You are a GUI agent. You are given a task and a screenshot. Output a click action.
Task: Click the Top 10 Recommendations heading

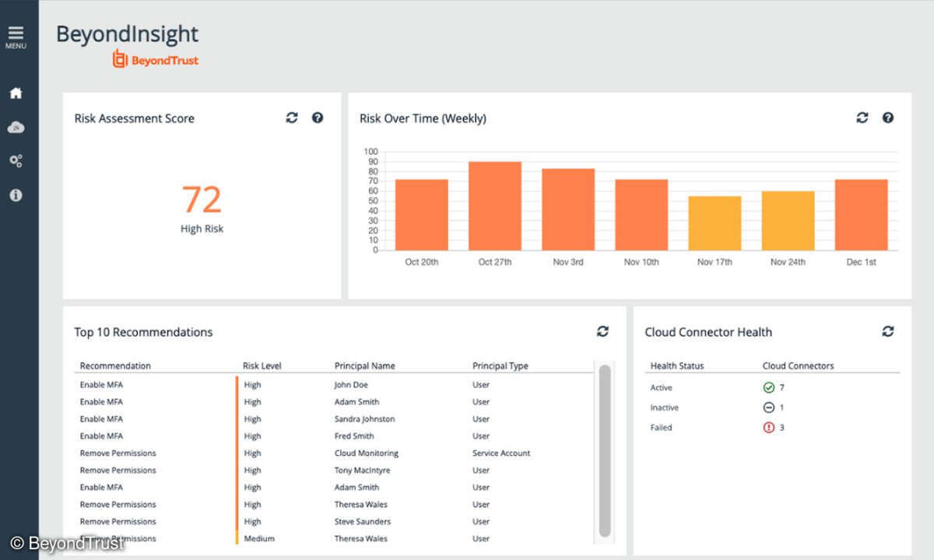click(143, 332)
